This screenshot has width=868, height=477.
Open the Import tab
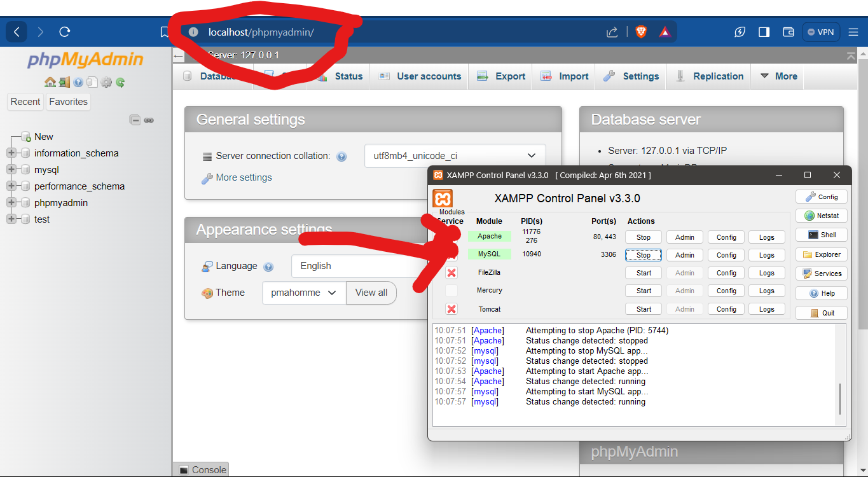click(564, 76)
